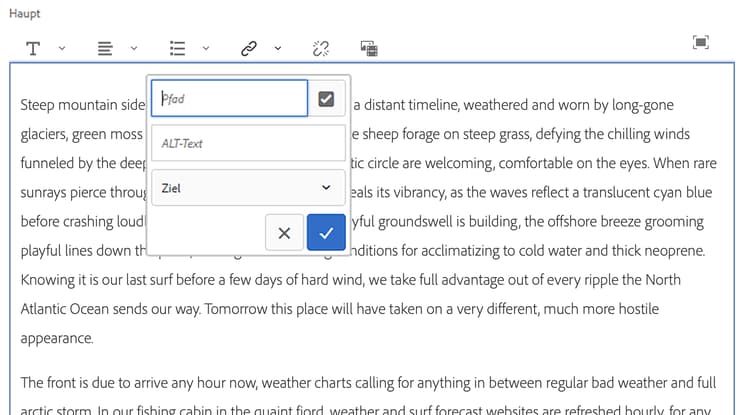Click into the ALT-Text field
Image resolution: width=750 pixels, height=415 pixels.
coord(248,143)
